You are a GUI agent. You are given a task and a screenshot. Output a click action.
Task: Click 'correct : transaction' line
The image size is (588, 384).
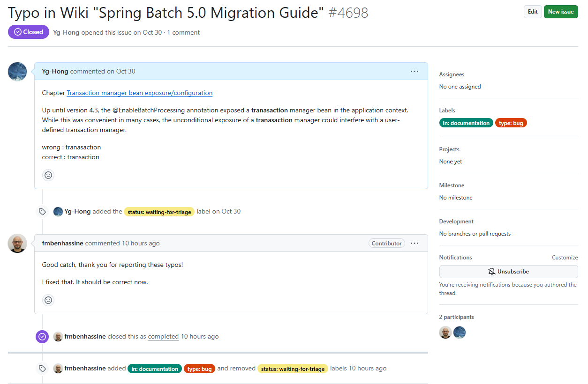(70, 157)
